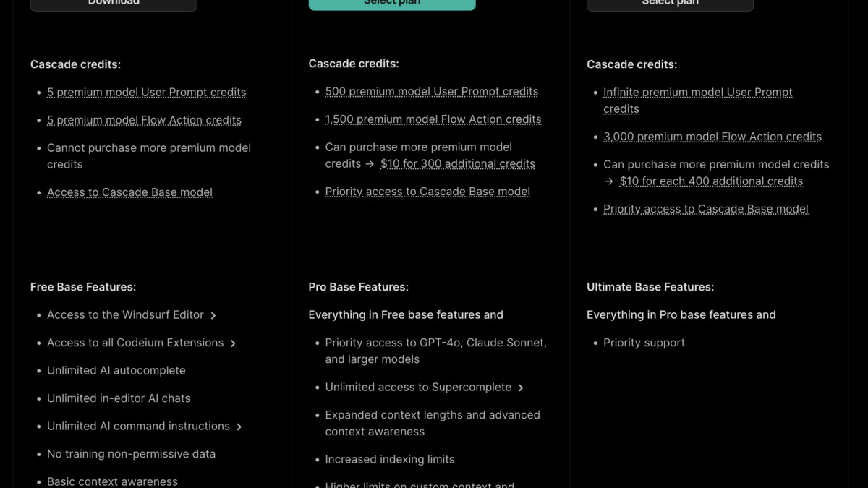Open Priority access to Cascade Base model under Pro
Screen dimensions: 868x488
point(427,192)
